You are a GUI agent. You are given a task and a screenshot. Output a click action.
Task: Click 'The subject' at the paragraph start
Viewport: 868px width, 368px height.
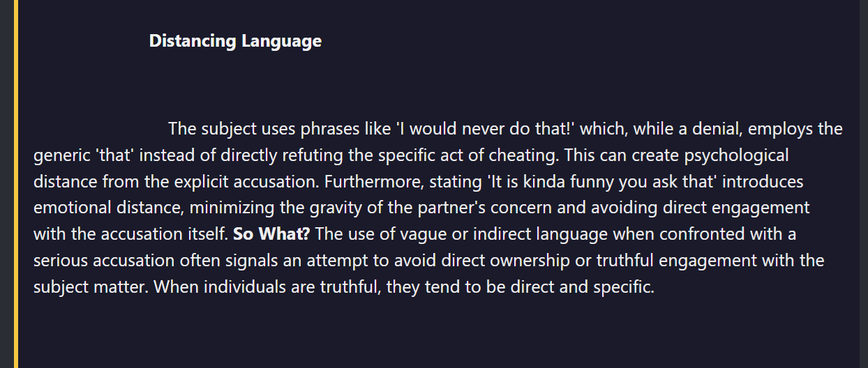212,129
